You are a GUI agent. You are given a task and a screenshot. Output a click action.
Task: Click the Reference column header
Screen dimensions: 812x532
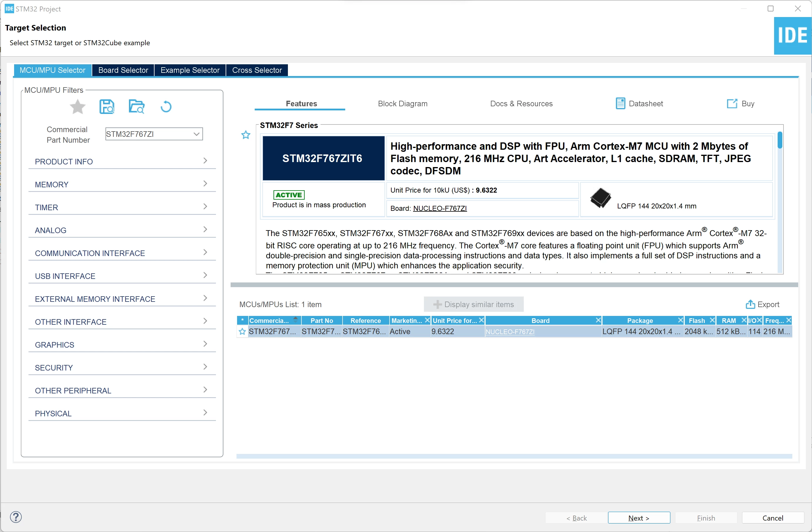365,321
